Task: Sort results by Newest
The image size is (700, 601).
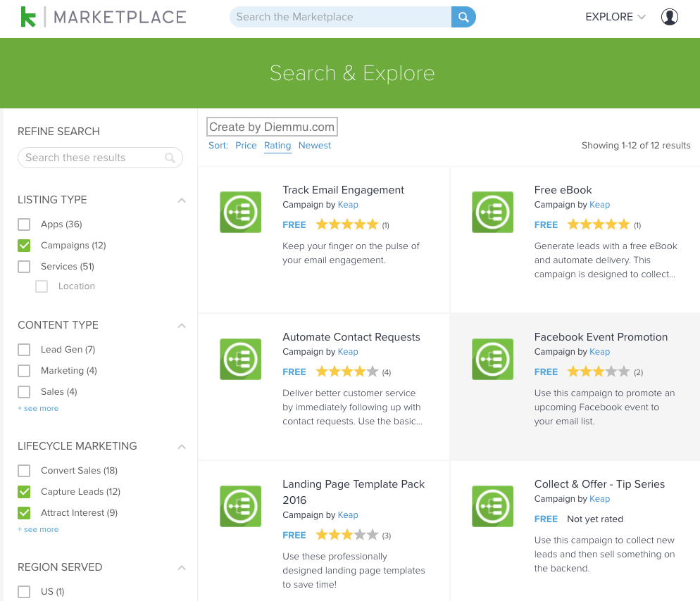Action: (x=315, y=146)
